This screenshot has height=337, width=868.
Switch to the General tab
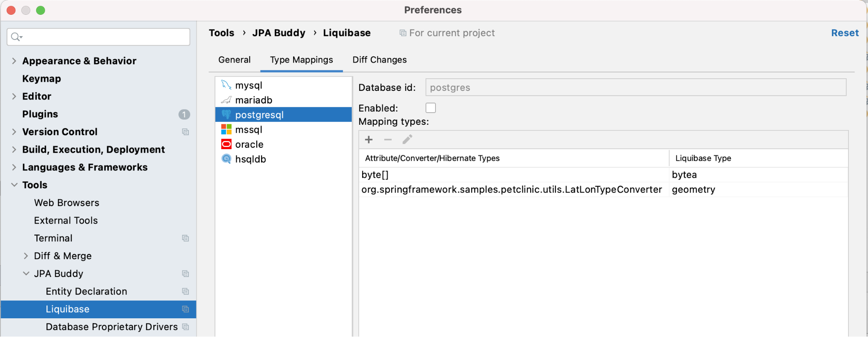234,60
